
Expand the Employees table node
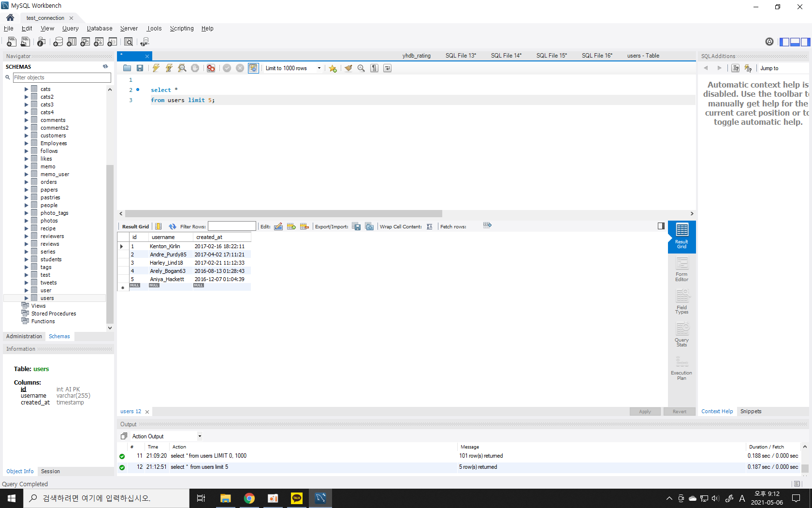(x=27, y=143)
